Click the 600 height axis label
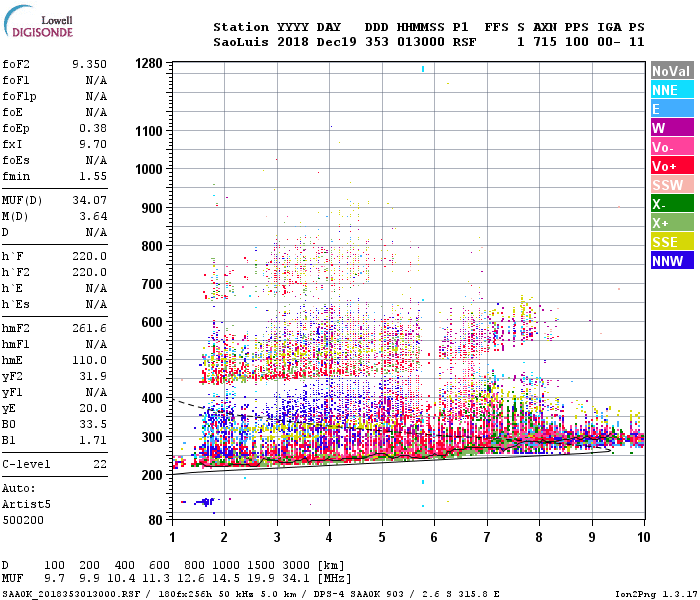This screenshot has width=700, height=600. [152, 322]
